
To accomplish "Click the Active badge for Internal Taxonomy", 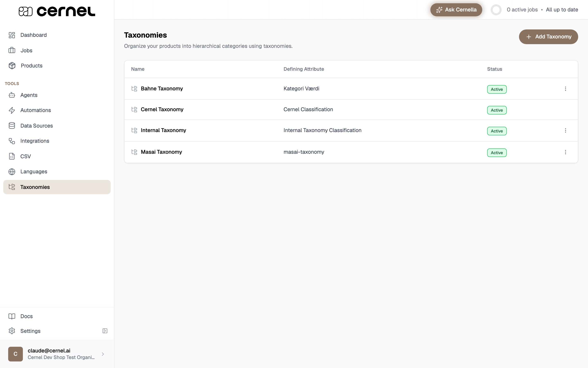I will click(497, 131).
